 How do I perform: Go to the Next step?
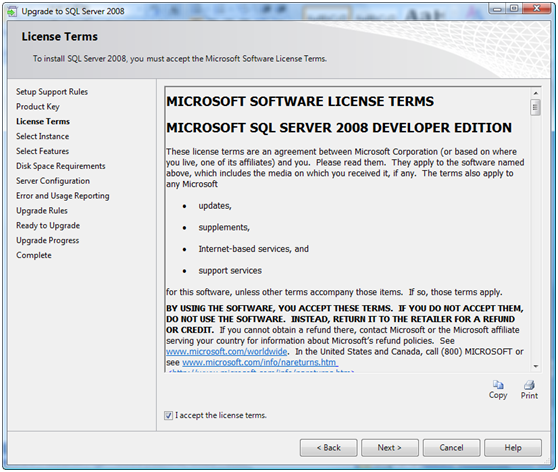coord(390,448)
